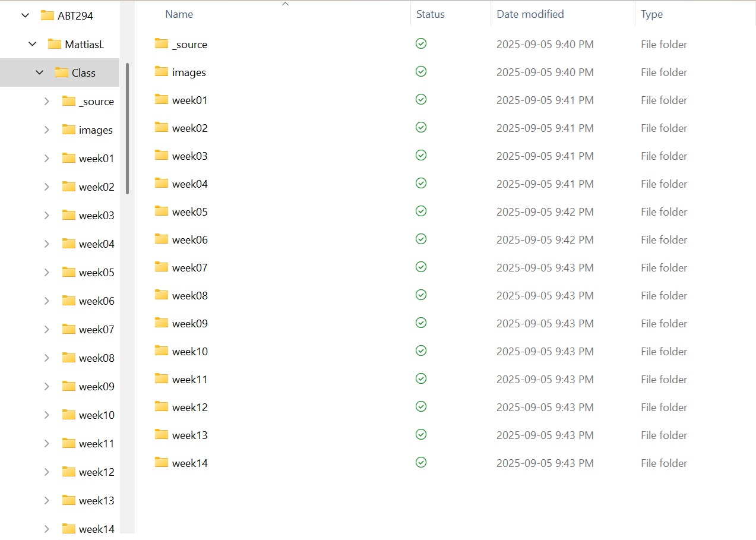Viewport: 756px width, 540px height.
Task: Click the sync status checkmark for week01
Action: pyautogui.click(x=421, y=99)
